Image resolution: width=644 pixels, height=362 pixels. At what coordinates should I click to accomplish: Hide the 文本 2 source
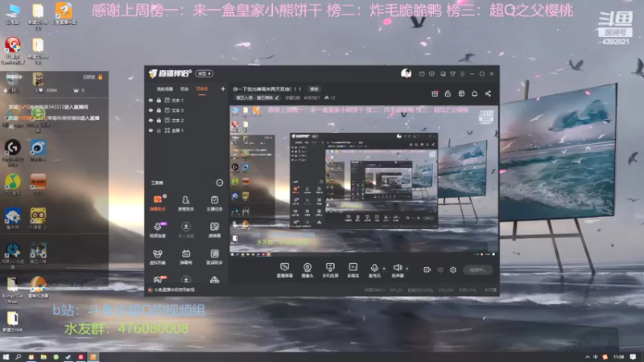151,120
